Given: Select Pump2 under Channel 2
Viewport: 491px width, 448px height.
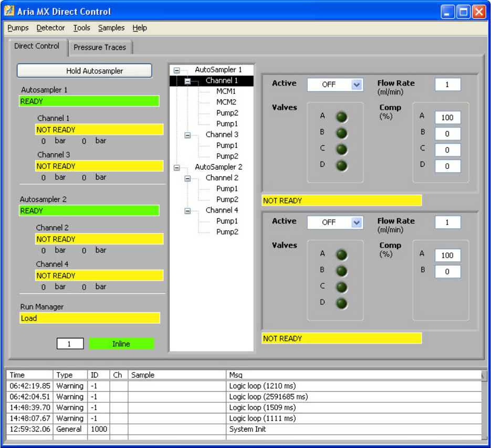Looking at the screenshot, I should (x=227, y=199).
